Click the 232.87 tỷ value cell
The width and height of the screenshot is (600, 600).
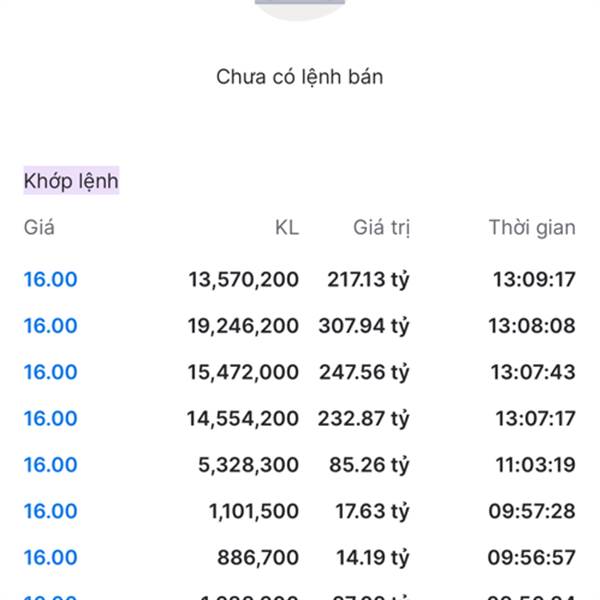pos(364,418)
